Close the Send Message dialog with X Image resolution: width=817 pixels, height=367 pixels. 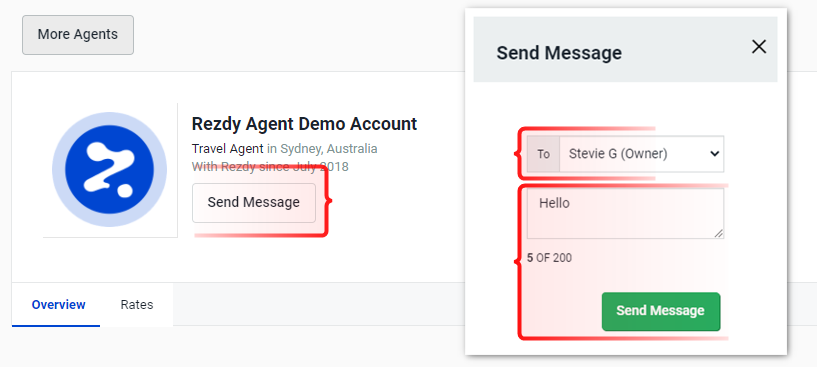[x=759, y=47]
